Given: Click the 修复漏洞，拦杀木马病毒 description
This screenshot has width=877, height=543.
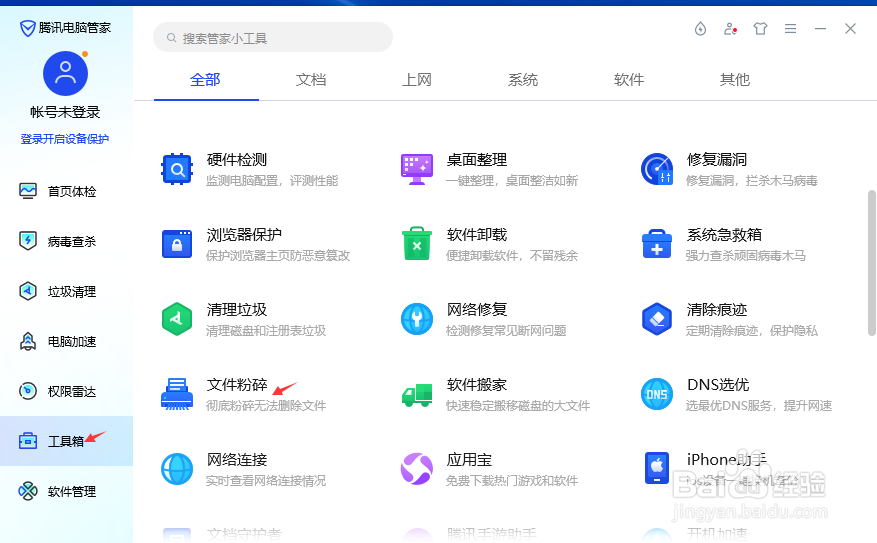Looking at the screenshot, I should [752, 181].
